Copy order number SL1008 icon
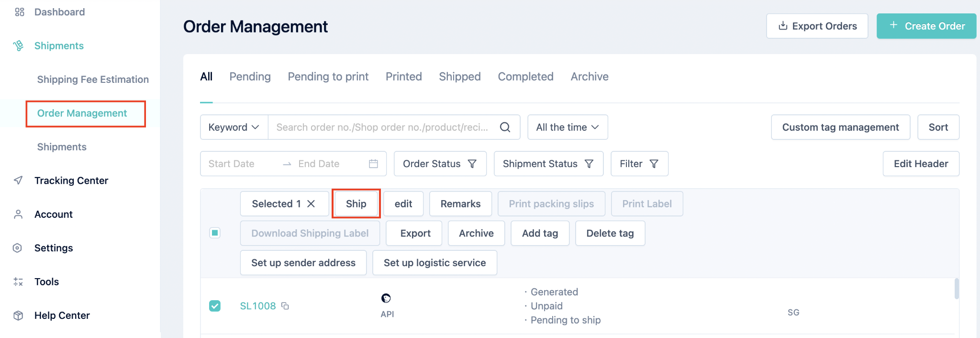This screenshot has height=338, width=980. pos(285,306)
